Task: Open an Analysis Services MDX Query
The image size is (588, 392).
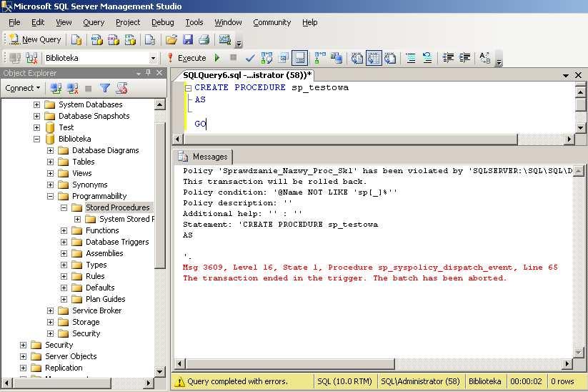Action: [x=96, y=39]
